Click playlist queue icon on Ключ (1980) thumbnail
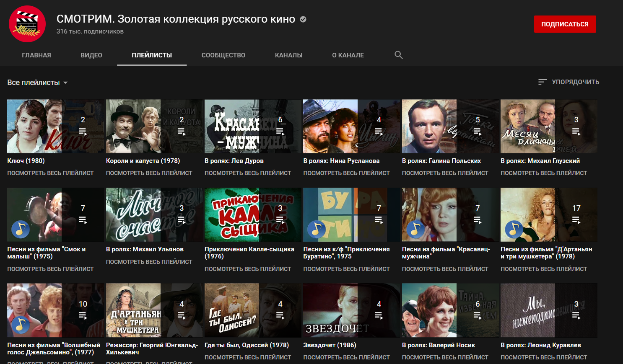The height and width of the screenshot is (364, 623). 83,132
